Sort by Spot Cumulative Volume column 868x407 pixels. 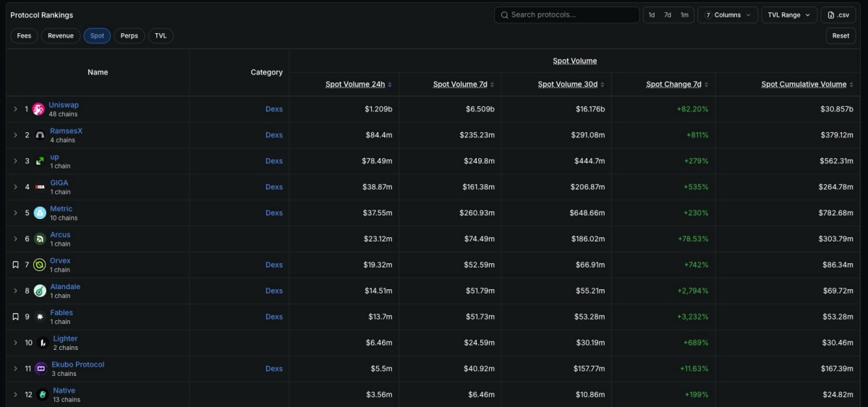(807, 85)
